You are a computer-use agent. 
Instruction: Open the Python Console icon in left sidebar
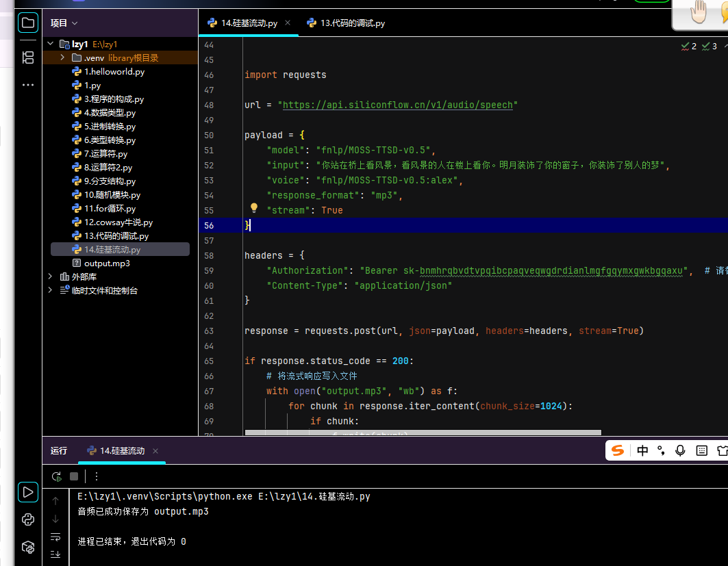[28, 519]
